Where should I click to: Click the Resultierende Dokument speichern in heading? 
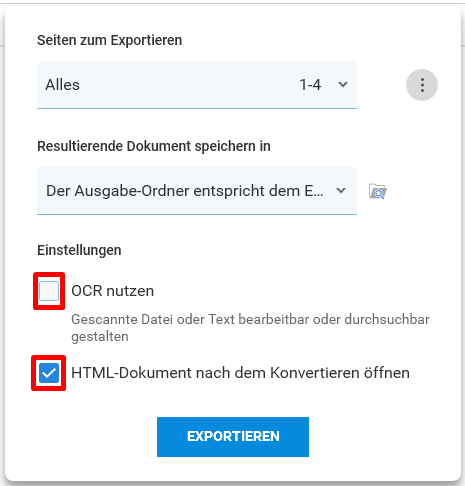154,146
